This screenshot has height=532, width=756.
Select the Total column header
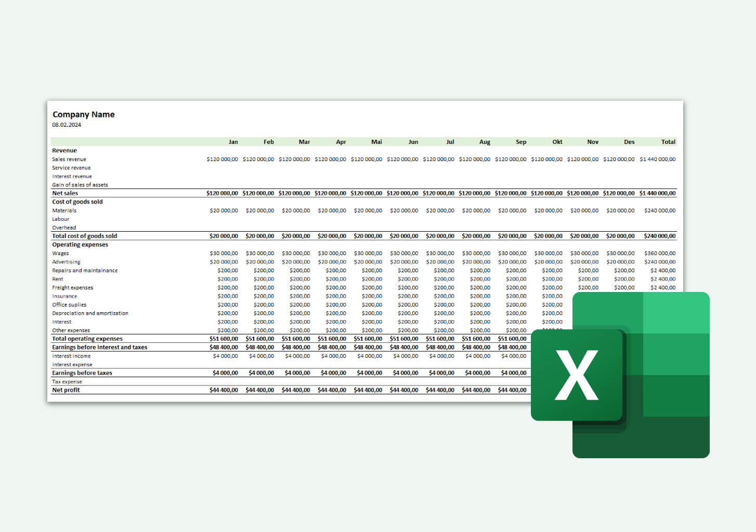(x=668, y=141)
